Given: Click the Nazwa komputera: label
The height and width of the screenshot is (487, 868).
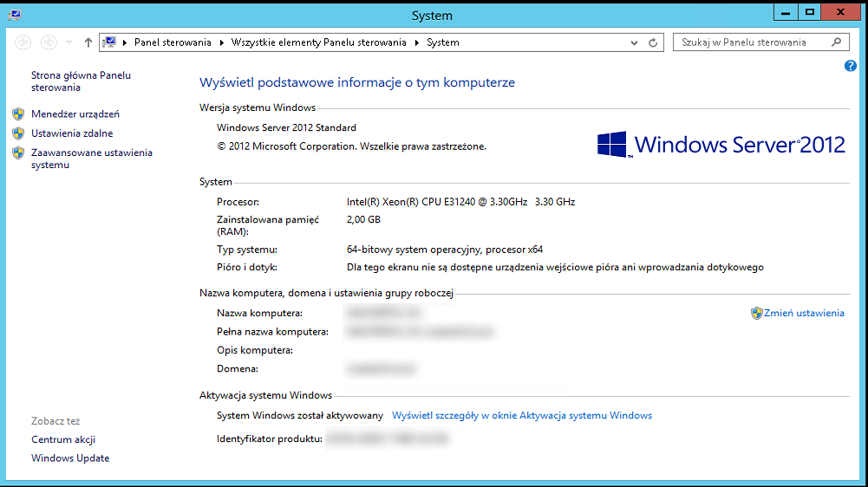Looking at the screenshot, I should (259, 313).
